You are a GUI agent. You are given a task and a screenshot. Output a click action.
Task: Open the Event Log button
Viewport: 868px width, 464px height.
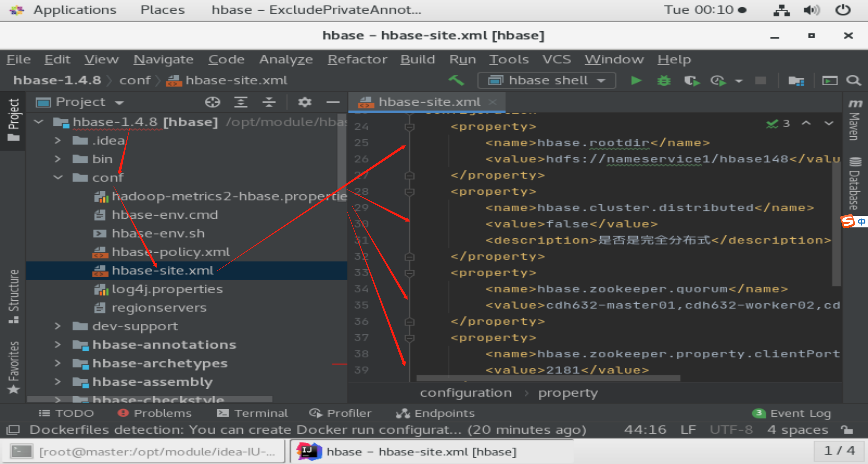pyautogui.click(x=792, y=413)
